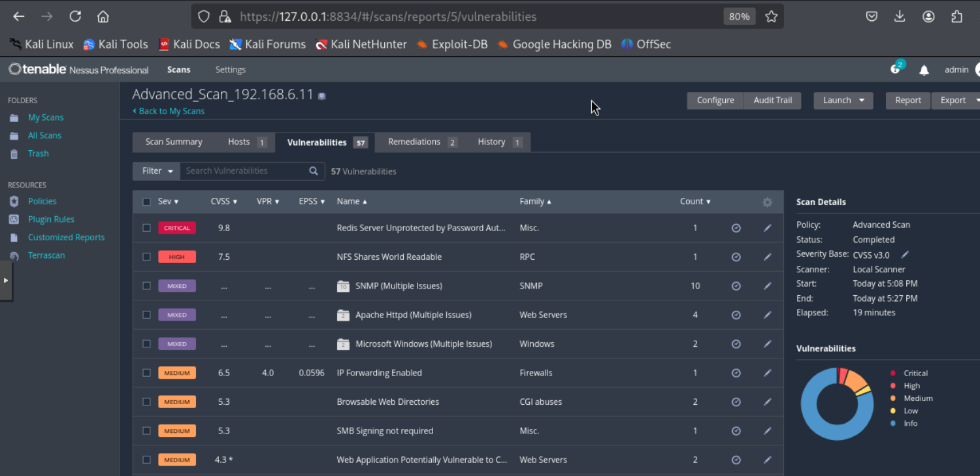The width and height of the screenshot is (980, 476).
Task: Sort by the Sev column header
Action: point(168,202)
